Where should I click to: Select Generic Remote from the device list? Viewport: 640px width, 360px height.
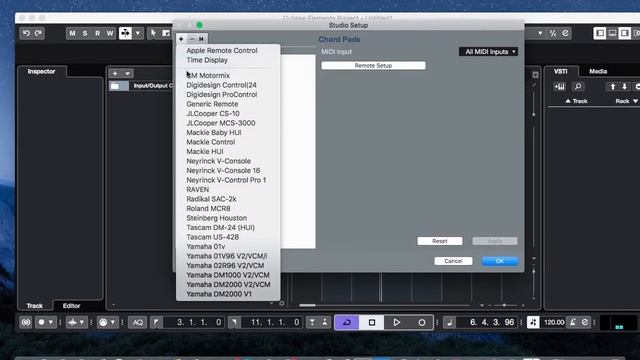point(212,104)
